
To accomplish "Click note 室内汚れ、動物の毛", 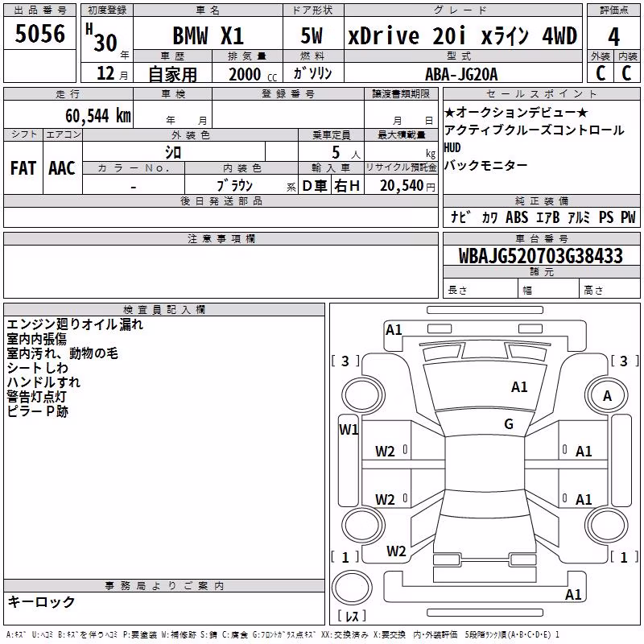I will pyautogui.click(x=63, y=353).
